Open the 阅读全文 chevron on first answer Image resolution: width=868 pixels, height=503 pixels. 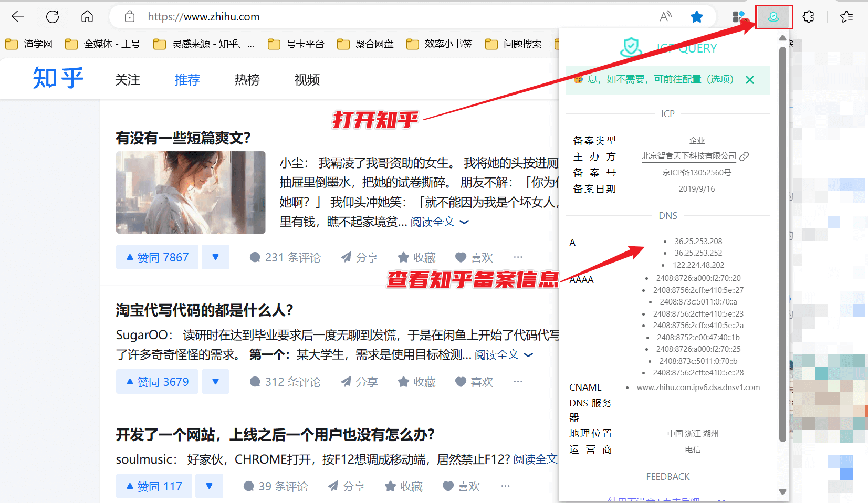click(464, 222)
